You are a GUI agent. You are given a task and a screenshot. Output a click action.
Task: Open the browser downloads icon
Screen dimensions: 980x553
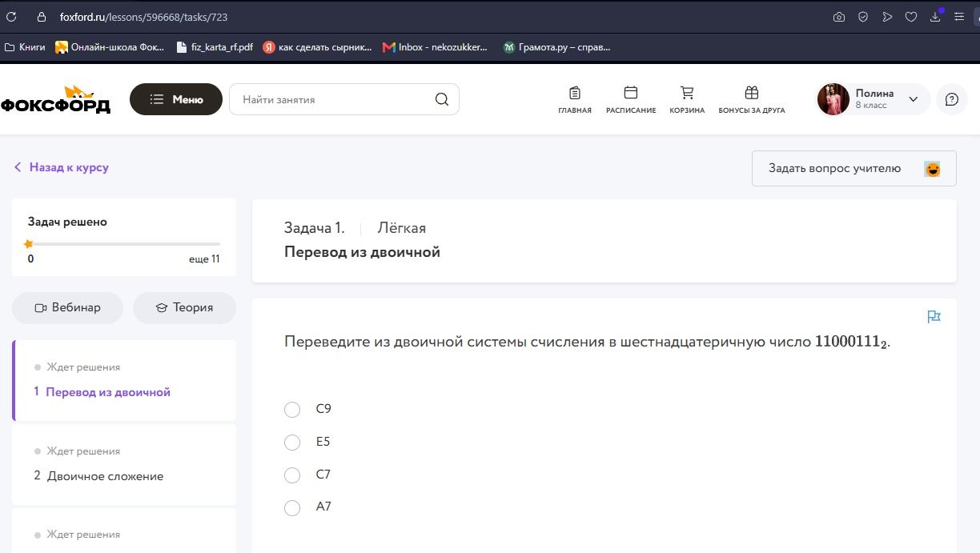pos(935,17)
